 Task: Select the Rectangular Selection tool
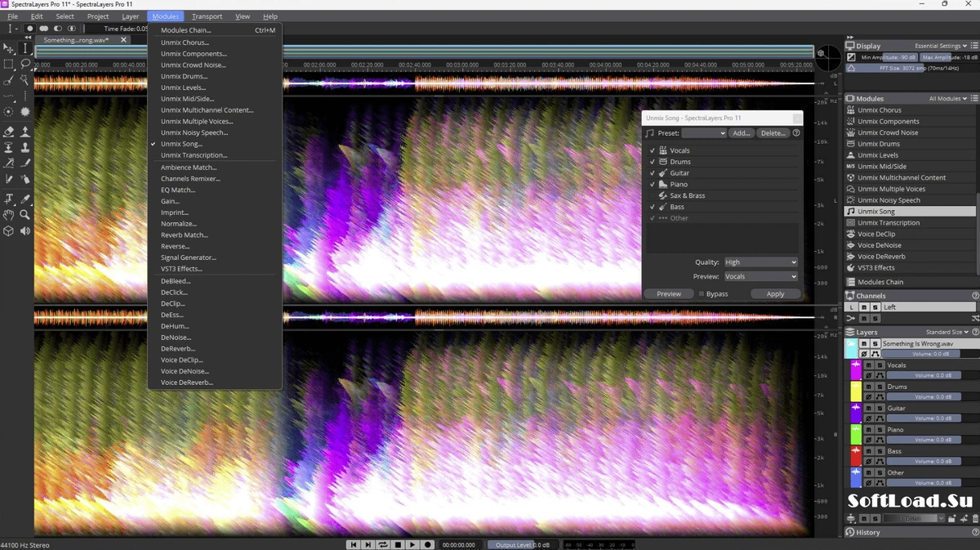click(8, 64)
